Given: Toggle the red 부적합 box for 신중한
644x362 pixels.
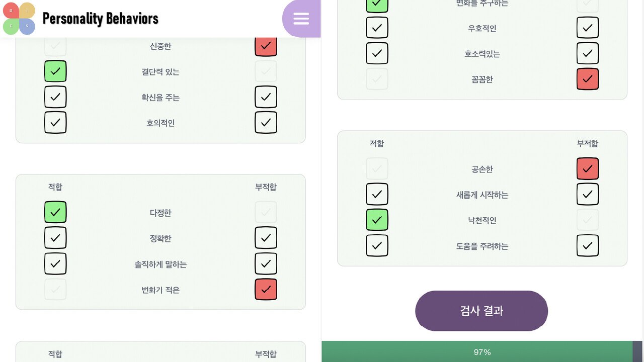Looking at the screenshot, I should (x=266, y=46).
